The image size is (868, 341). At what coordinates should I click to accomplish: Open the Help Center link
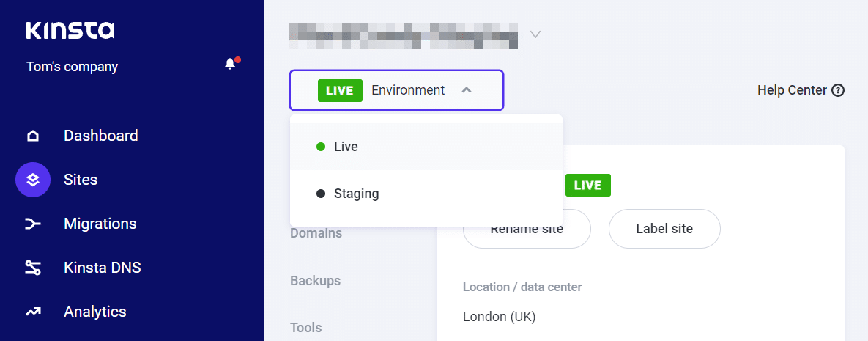click(792, 90)
